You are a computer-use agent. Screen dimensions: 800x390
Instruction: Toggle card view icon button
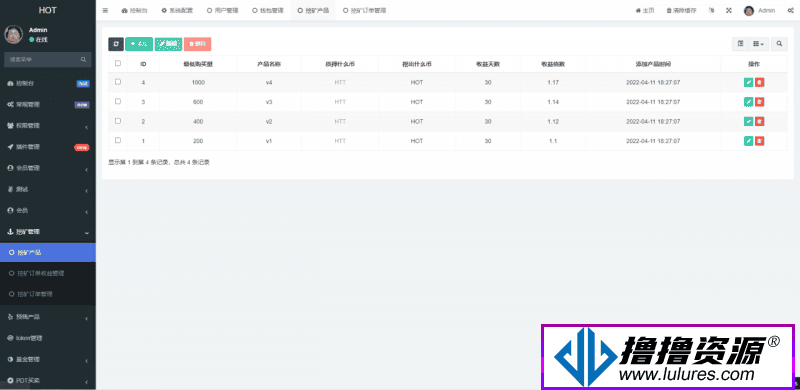(x=740, y=44)
